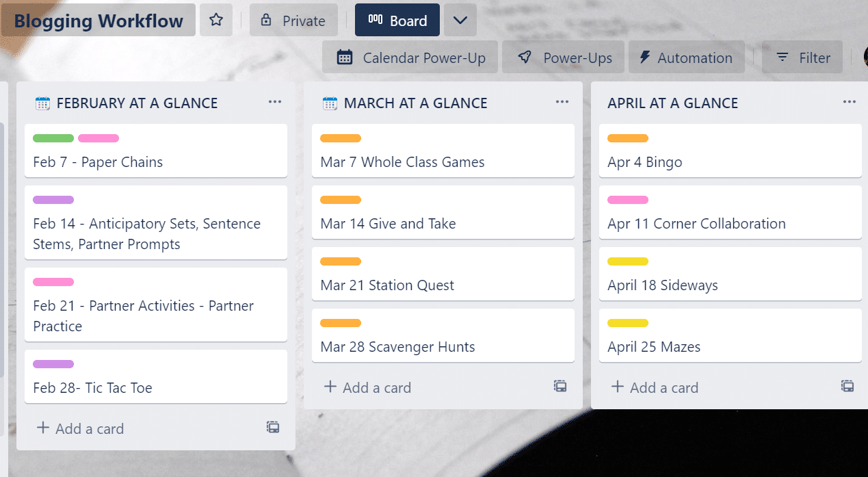Screen dimensions: 868x477
Task: Create card from template in April list
Action: (x=847, y=386)
